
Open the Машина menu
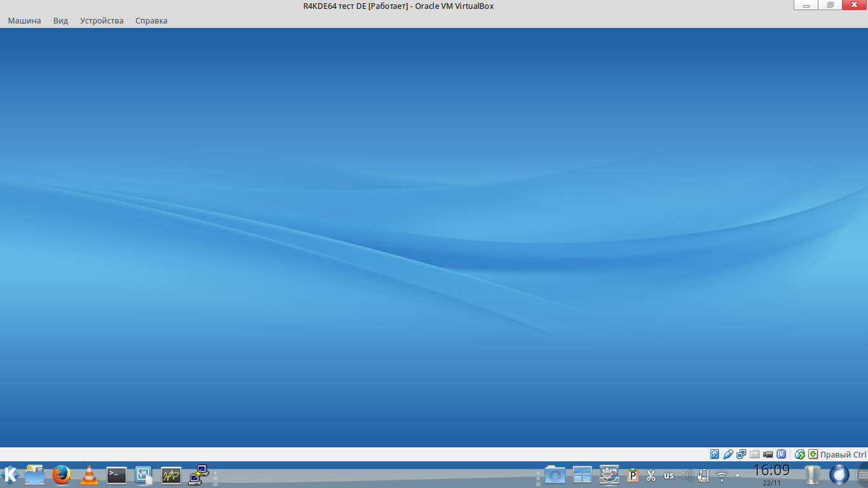tap(24, 20)
